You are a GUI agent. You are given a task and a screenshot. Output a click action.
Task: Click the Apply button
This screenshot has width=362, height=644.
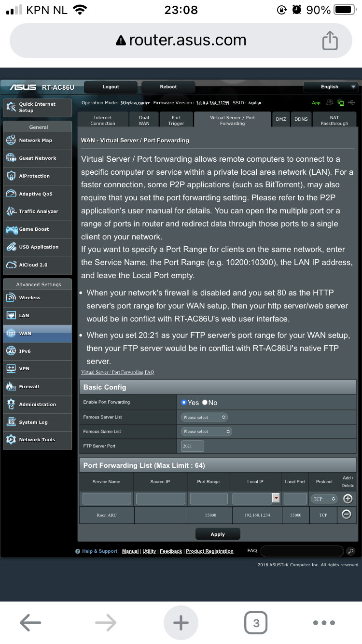click(218, 534)
